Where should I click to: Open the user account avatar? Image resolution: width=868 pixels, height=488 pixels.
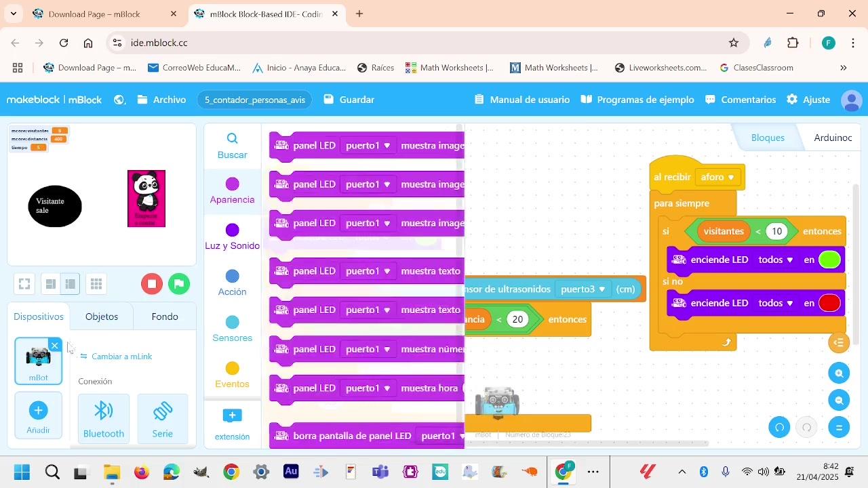pyautogui.click(x=851, y=100)
